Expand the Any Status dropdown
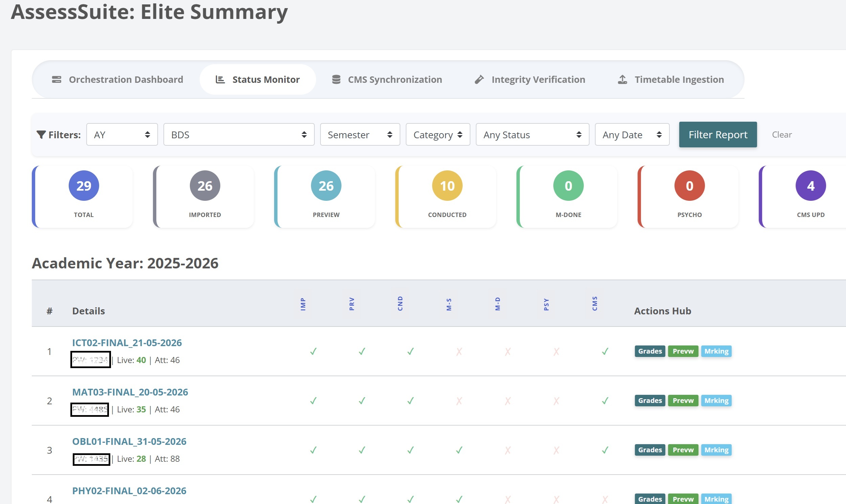The image size is (846, 504). [532, 135]
